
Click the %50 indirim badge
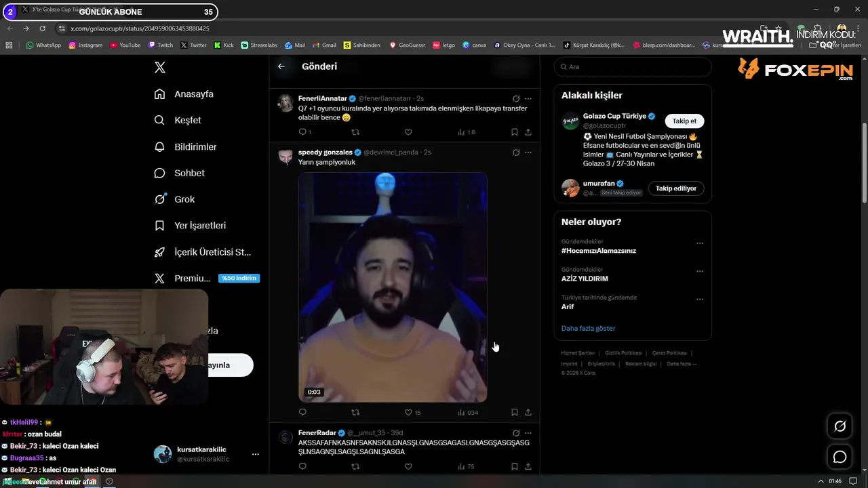tap(239, 278)
